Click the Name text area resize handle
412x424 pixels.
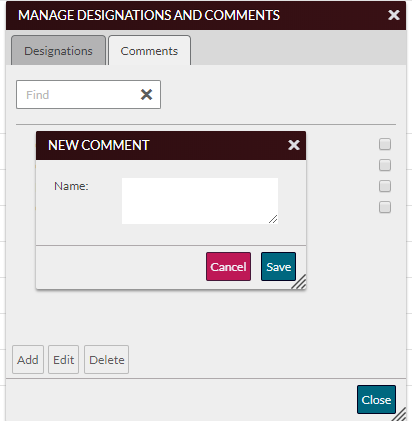(273, 219)
